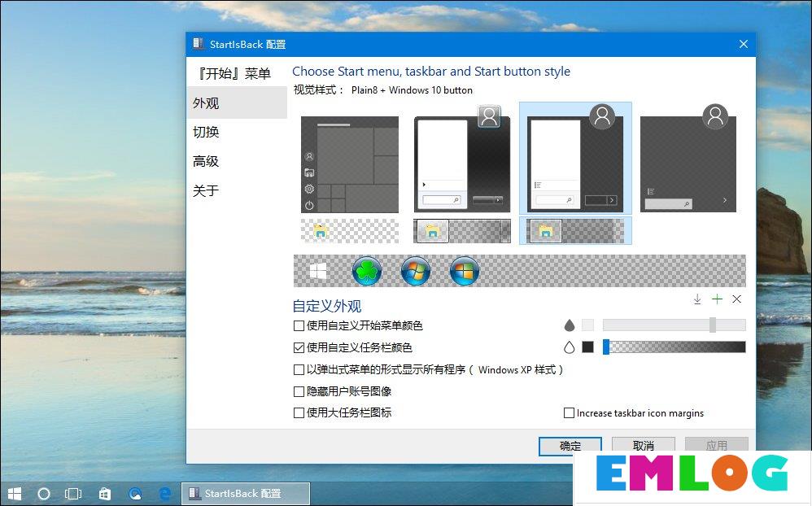Uncheck 使用自定义任务栏颜色 checkbox
The height and width of the screenshot is (506, 812).
coord(299,347)
